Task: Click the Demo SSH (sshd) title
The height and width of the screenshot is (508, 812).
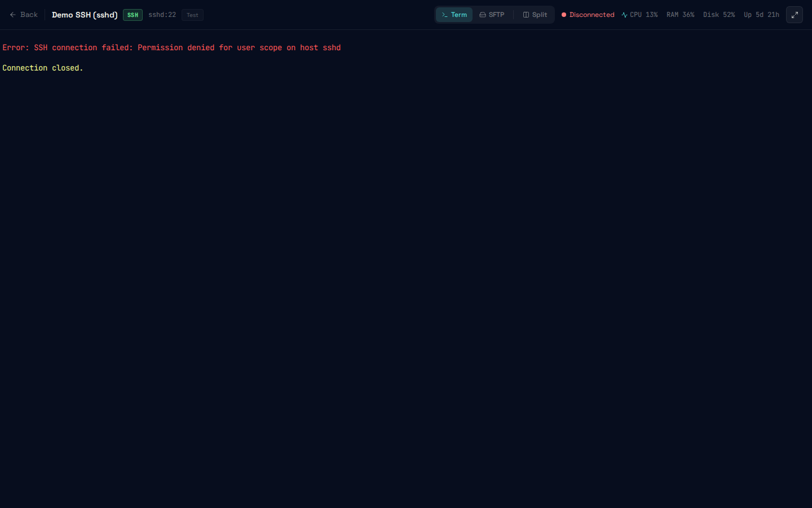Action: pyautogui.click(x=85, y=15)
